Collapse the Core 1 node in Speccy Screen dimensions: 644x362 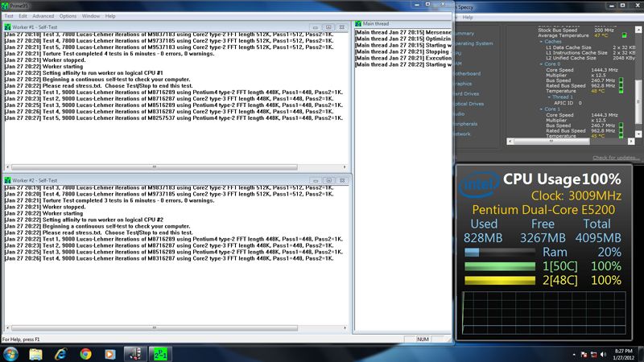tap(541, 109)
